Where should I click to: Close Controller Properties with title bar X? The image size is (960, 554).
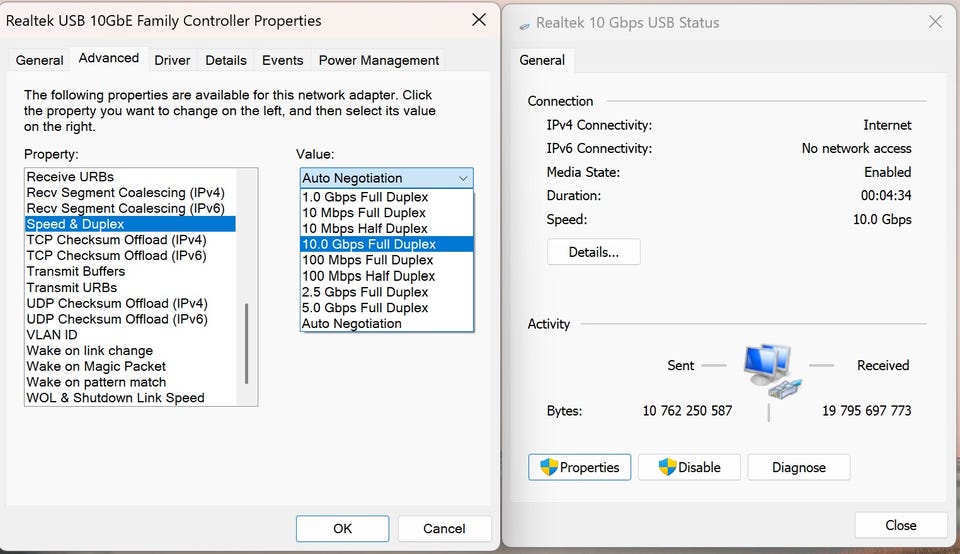pyautogui.click(x=479, y=20)
